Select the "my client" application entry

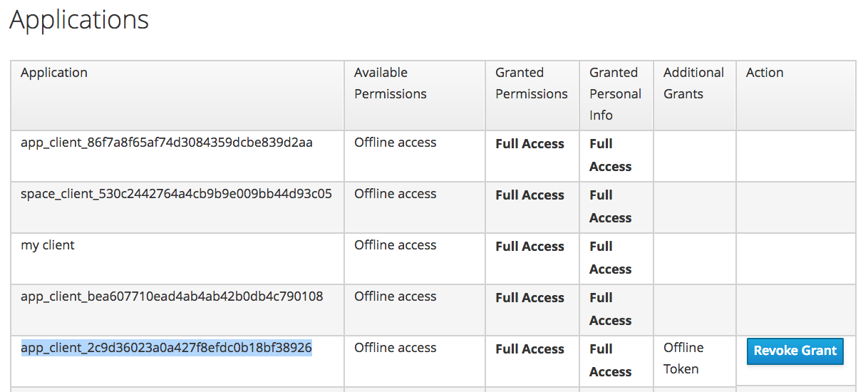[48, 245]
